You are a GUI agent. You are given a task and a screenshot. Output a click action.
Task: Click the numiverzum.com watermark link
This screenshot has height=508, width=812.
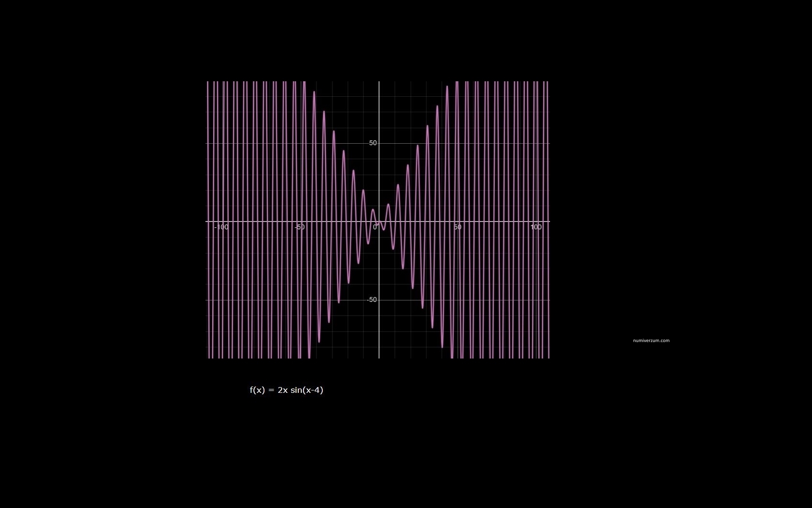(651, 341)
